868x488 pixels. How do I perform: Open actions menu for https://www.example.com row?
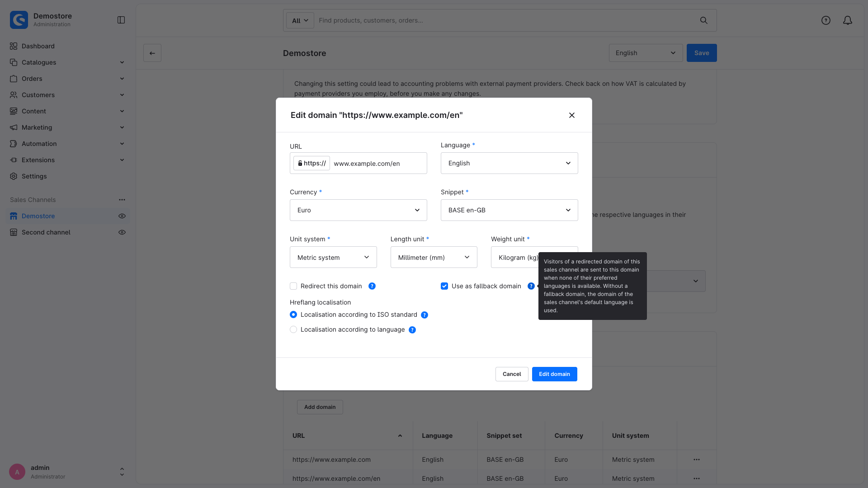(x=697, y=460)
